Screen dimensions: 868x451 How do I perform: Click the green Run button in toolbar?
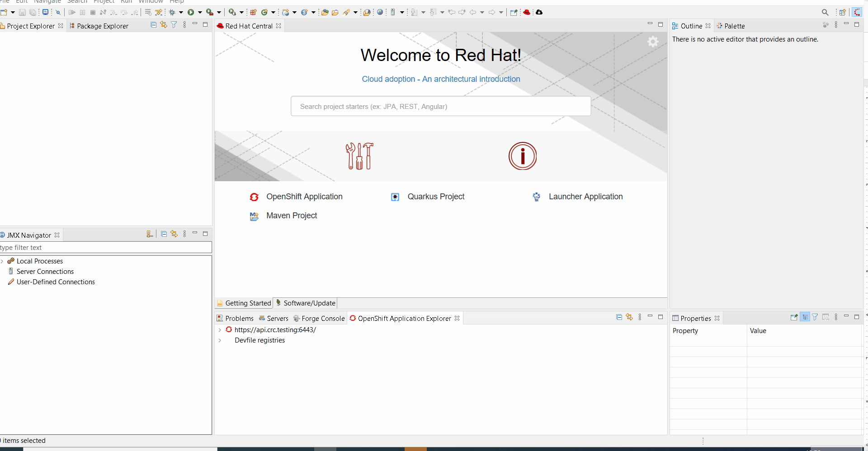pyautogui.click(x=191, y=12)
